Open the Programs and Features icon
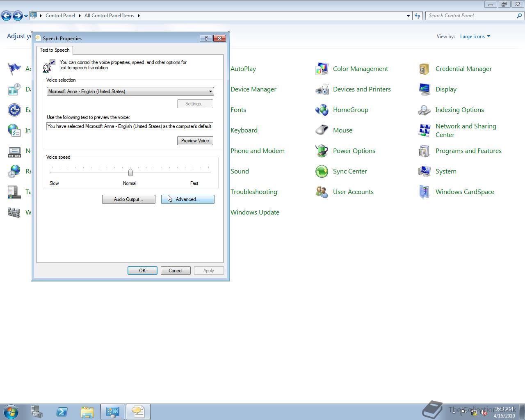The image size is (525, 420). (425, 151)
